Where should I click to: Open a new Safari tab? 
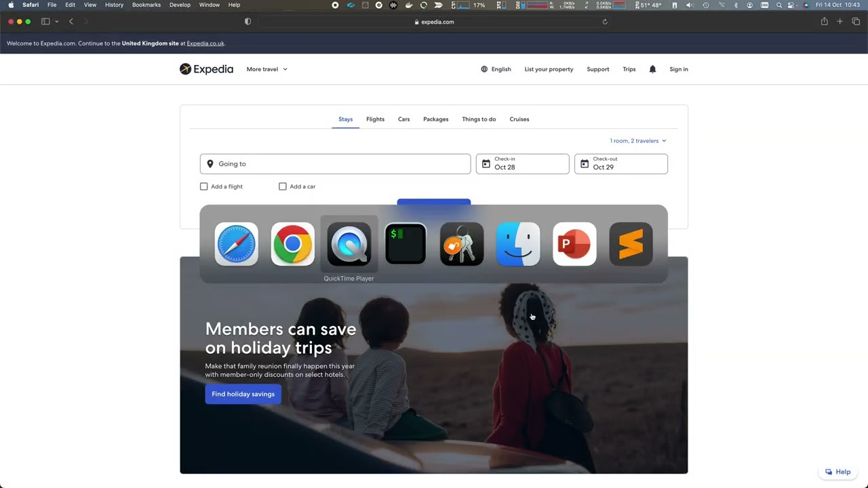[x=840, y=22]
